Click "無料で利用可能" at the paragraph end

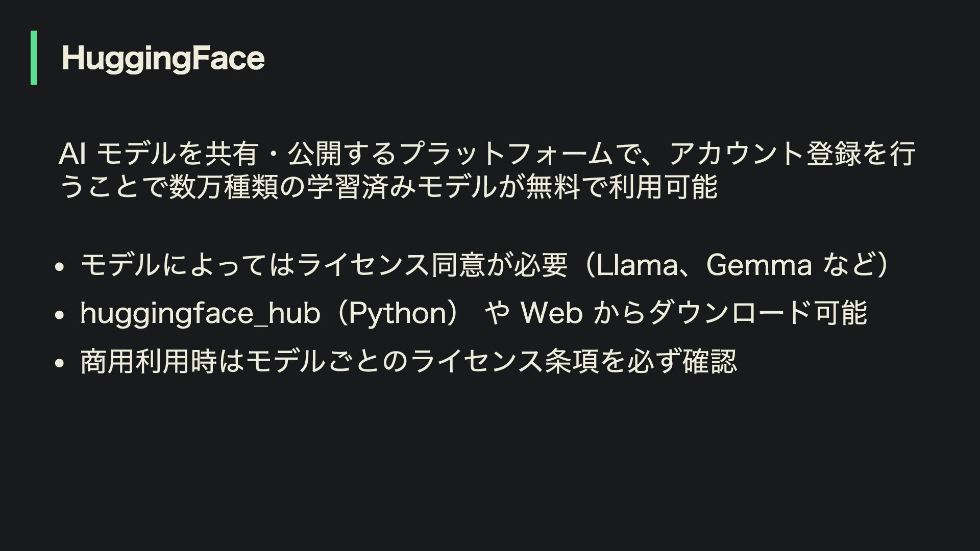pyautogui.click(x=622, y=187)
